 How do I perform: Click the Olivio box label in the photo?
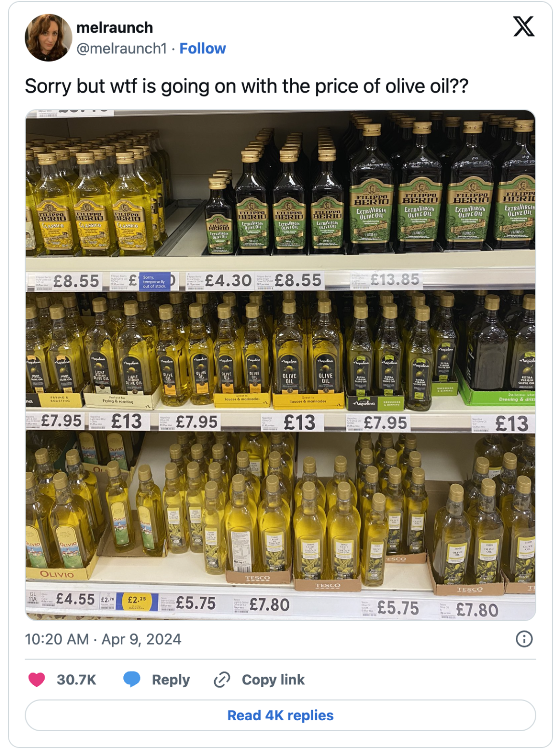pos(57,574)
